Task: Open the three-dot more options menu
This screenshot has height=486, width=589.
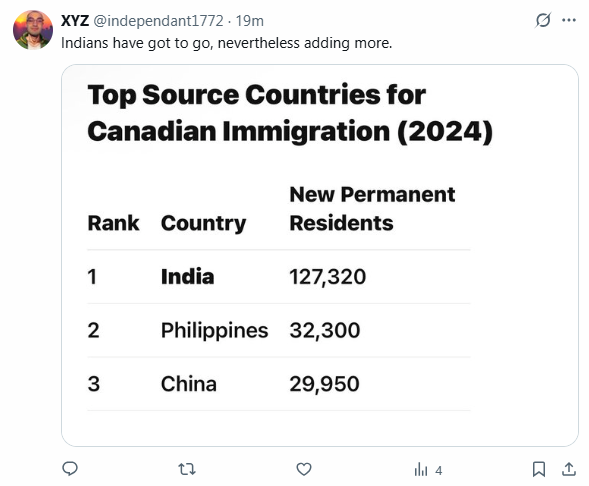Action: coord(569,20)
